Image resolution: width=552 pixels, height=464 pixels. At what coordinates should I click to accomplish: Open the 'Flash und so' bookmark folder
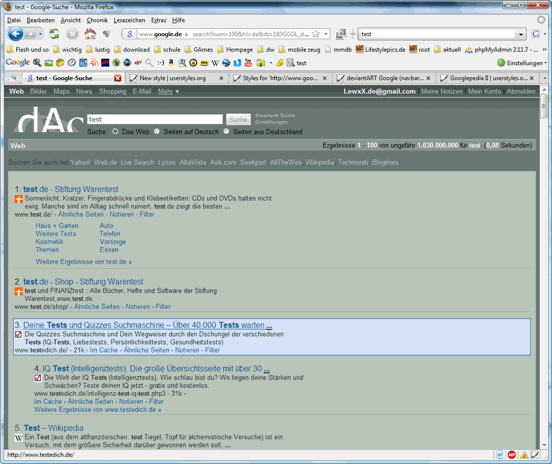[x=28, y=50]
